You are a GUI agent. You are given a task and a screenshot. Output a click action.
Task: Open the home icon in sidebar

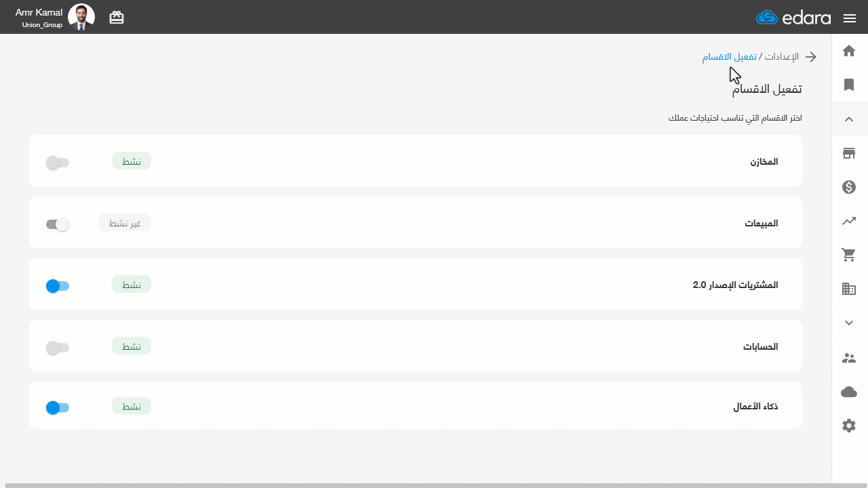(x=849, y=51)
